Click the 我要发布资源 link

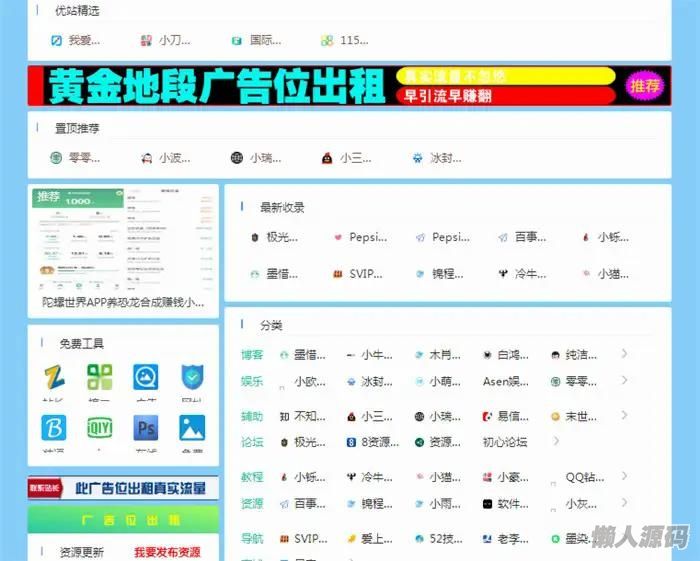tap(167, 552)
